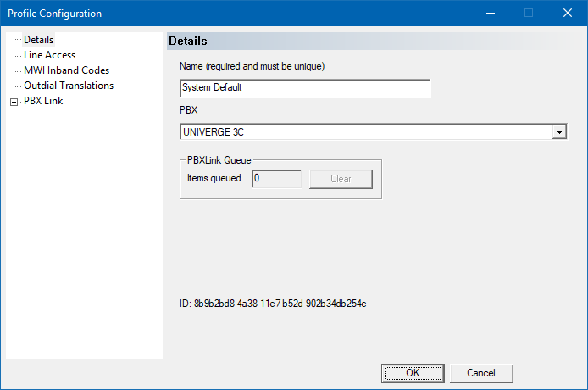Click the PBXLink Queue group label
This screenshot has width=588, height=390.
point(219,160)
